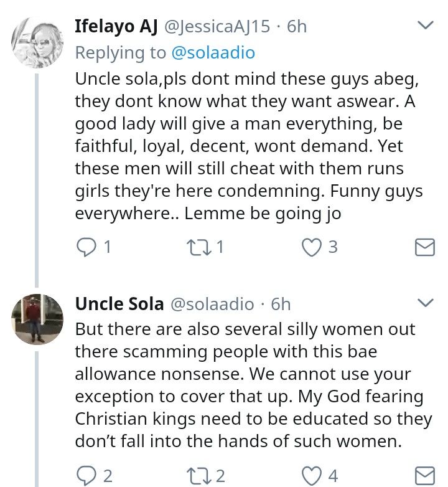This screenshot has height=487, width=448.
Task: View Uncle Sola's avatar photo
Action: point(36,318)
